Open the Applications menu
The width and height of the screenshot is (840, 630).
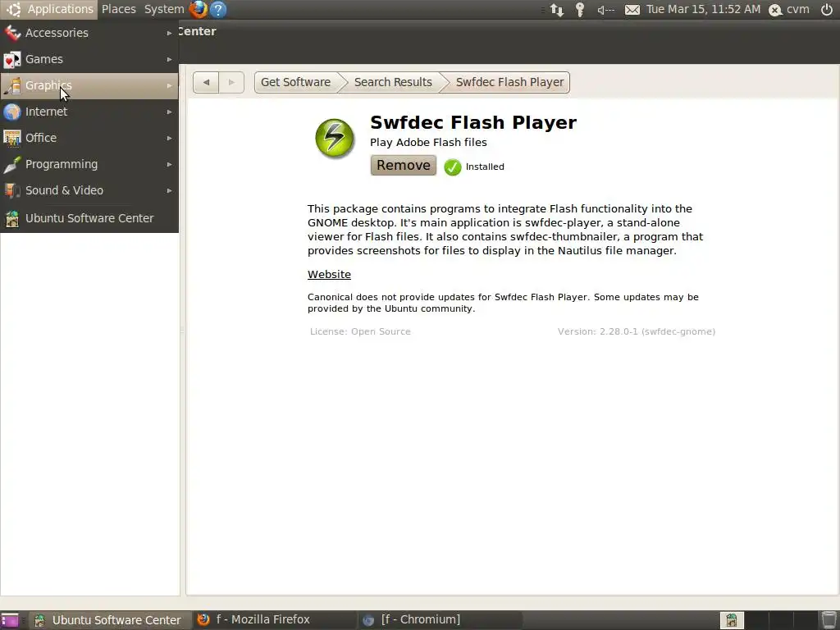pos(49,9)
